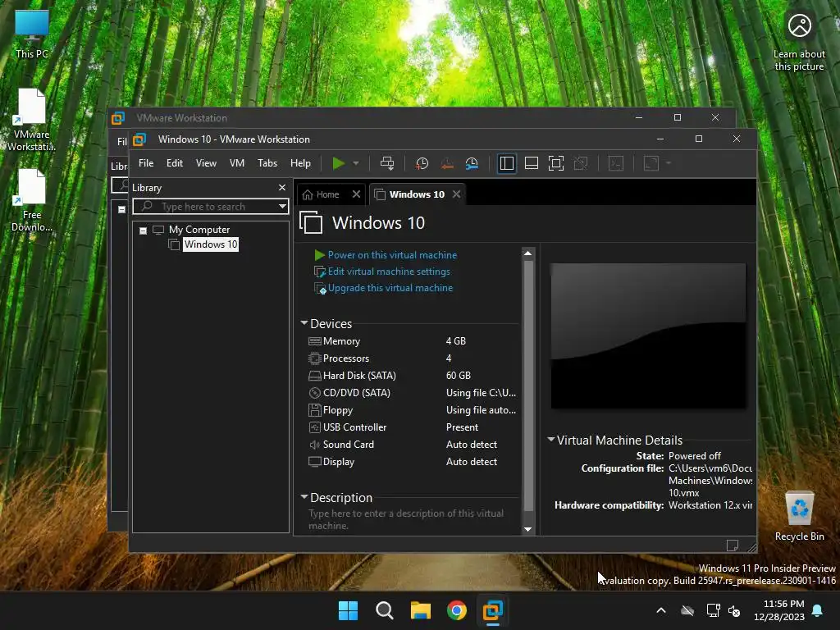Click the CD/DVD (SATA) device row
This screenshot has height=630, width=840.
point(412,393)
